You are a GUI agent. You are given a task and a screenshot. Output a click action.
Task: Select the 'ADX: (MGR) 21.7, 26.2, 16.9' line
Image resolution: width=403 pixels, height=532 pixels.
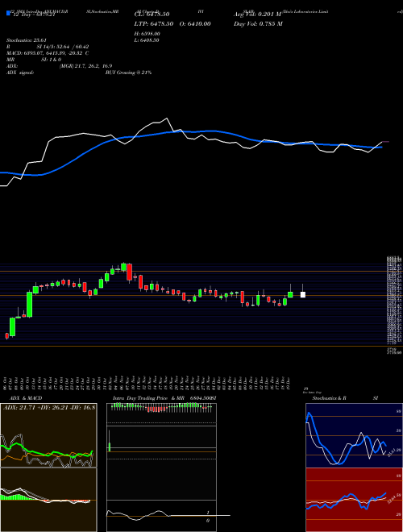click(x=59, y=66)
